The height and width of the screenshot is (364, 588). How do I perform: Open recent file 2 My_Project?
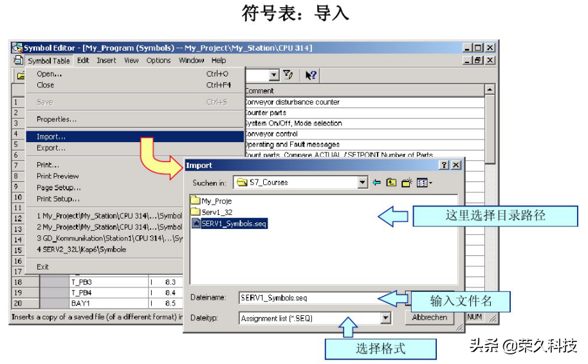(105, 227)
